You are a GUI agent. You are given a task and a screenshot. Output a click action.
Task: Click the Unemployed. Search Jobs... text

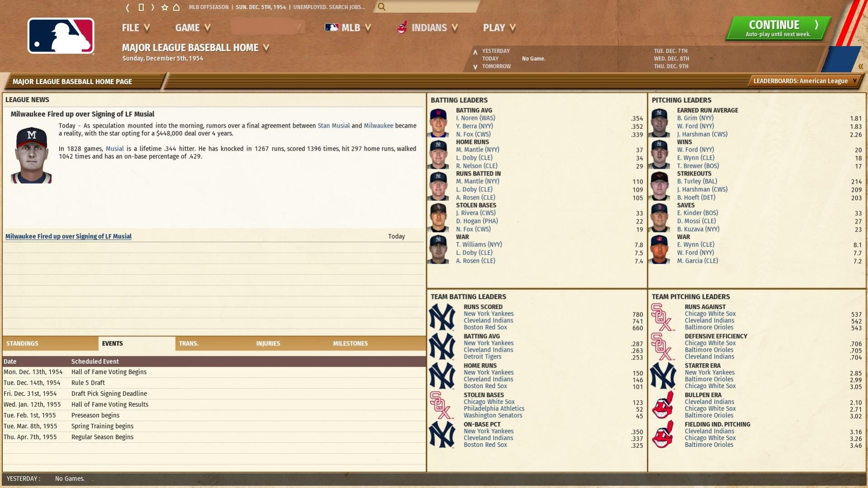point(329,7)
